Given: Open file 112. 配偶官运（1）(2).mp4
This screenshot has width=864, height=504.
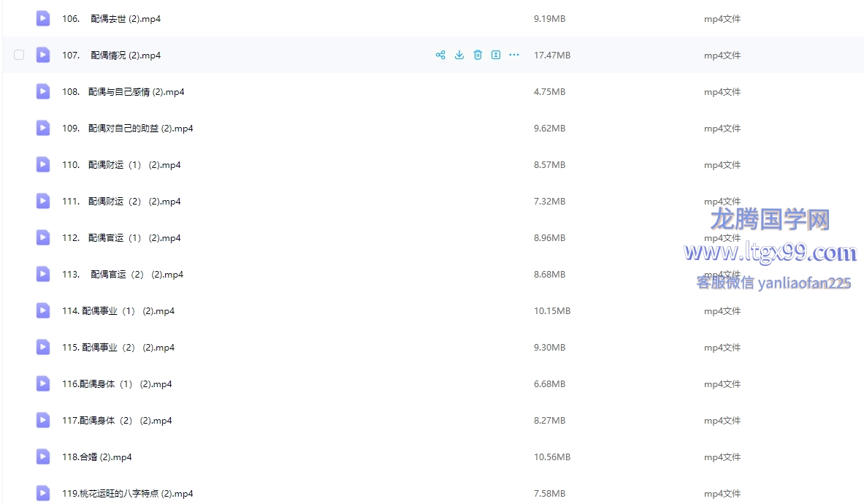Looking at the screenshot, I should click(121, 238).
